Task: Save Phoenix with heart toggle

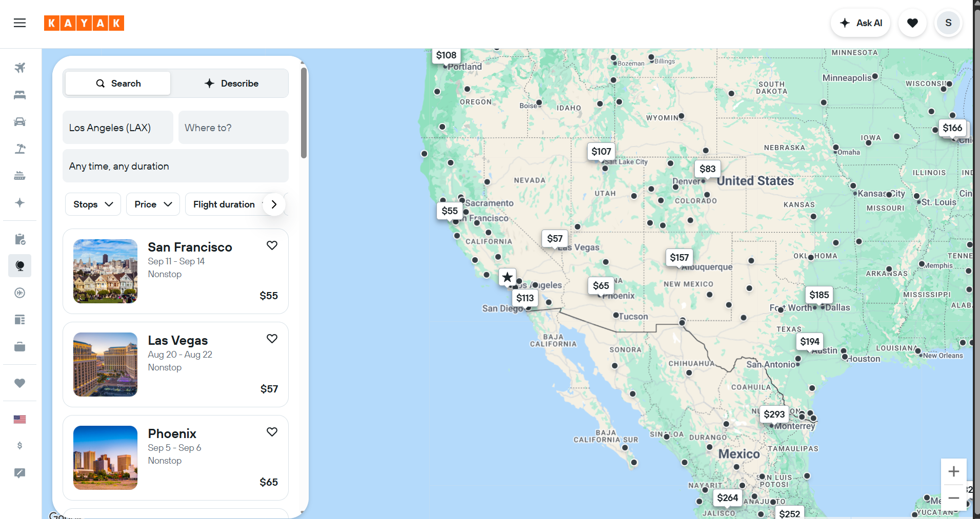Action: (272, 432)
